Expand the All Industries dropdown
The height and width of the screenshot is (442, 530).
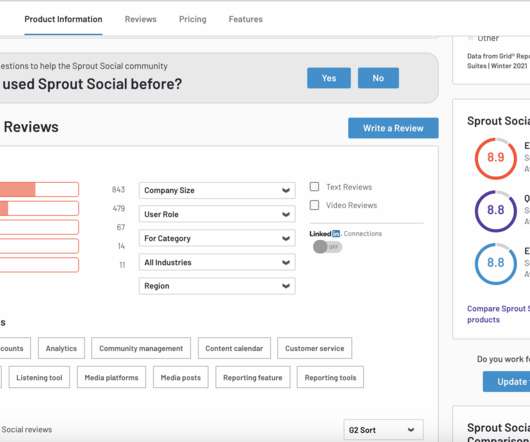click(217, 262)
